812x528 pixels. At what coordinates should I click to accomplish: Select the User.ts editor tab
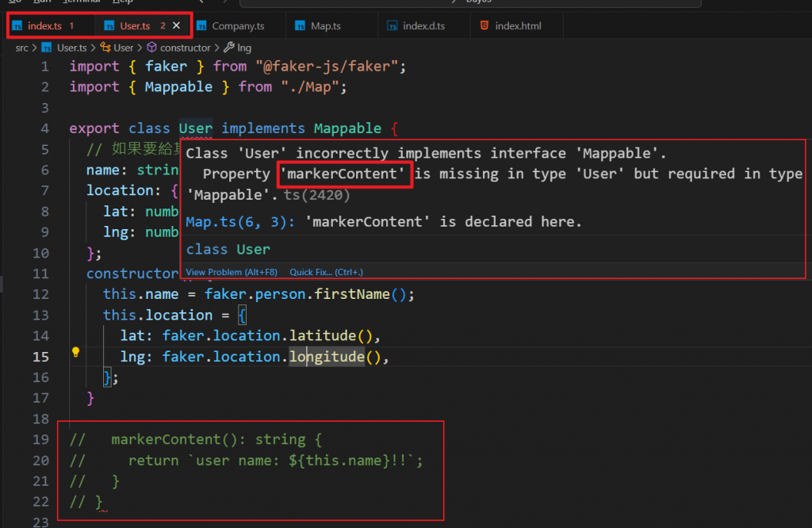(x=135, y=26)
